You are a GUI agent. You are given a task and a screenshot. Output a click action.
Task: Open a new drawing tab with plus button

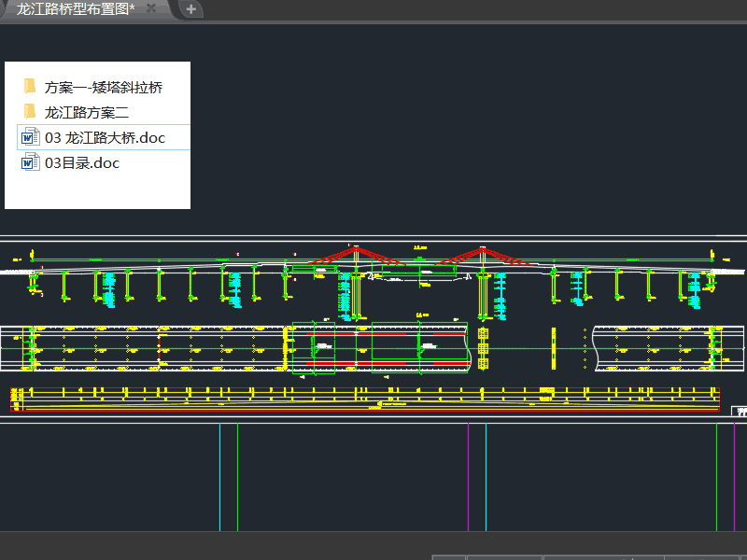[190, 9]
